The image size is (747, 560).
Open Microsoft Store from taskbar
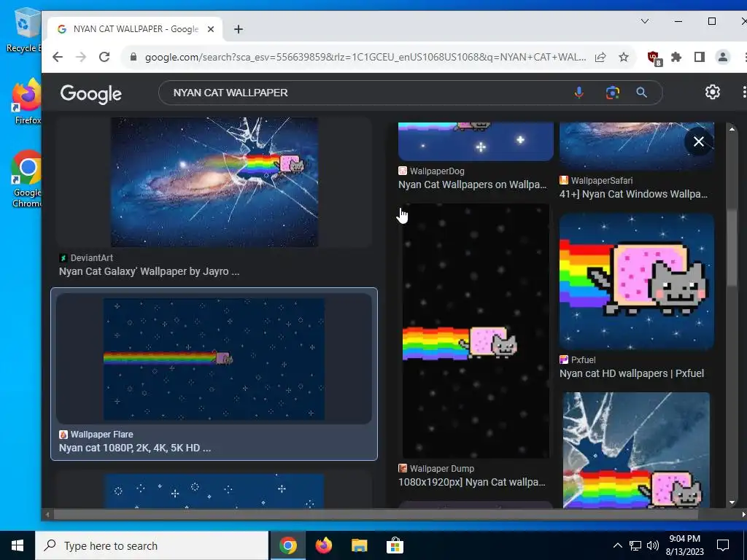tap(395, 545)
